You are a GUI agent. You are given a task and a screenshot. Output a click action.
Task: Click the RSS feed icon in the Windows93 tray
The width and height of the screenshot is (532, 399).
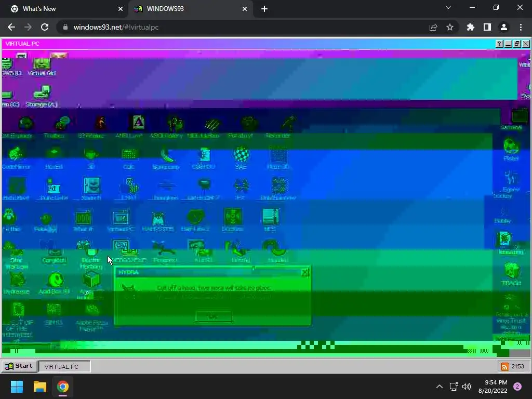(x=504, y=366)
